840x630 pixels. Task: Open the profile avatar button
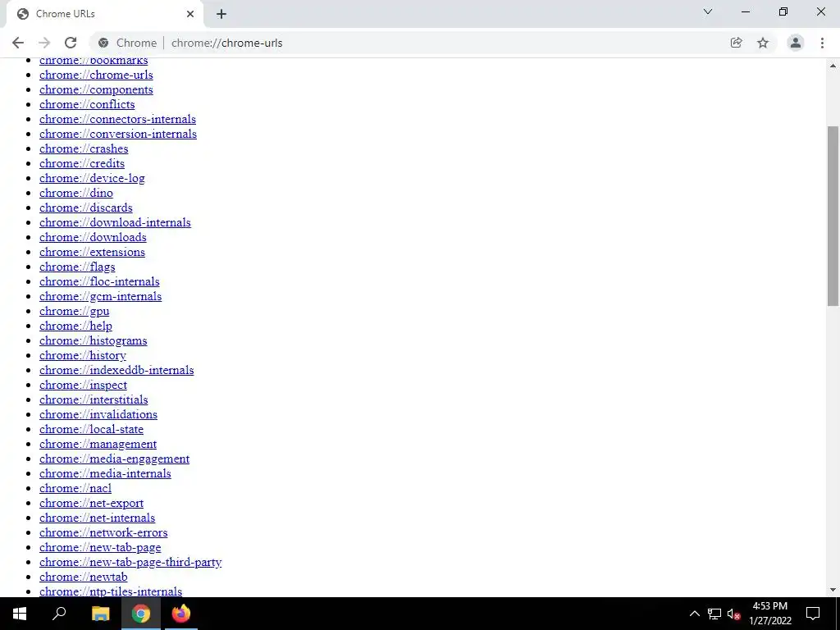(796, 43)
